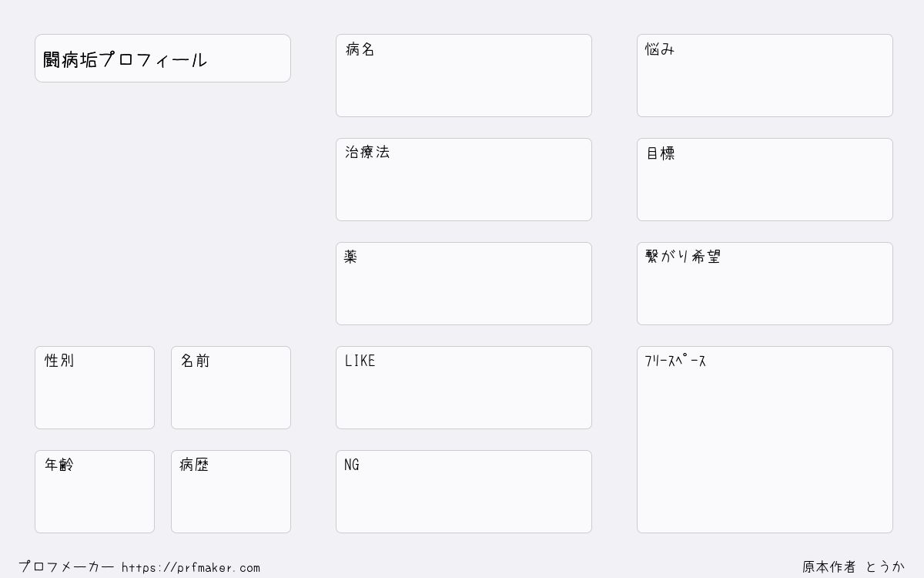The image size is (924, 578).
Task: Click the 名前 field
Action: pyautogui.click(x=231, y=388)
